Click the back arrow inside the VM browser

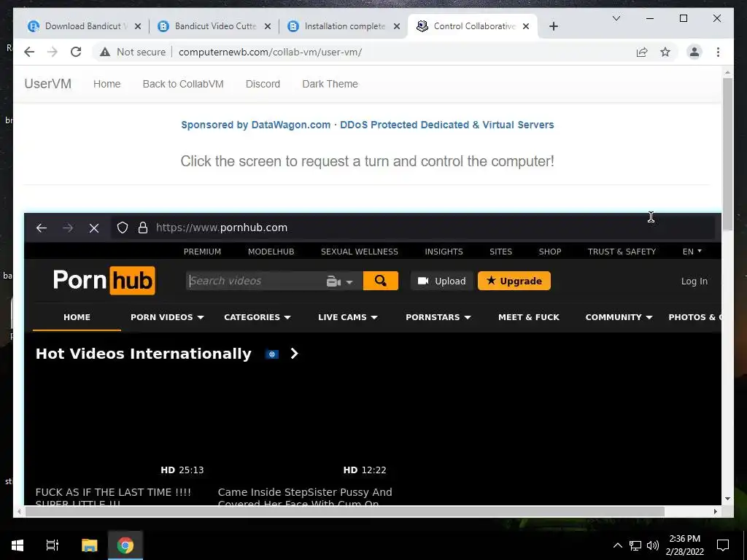pyautogui.click(x=42, y=228)
